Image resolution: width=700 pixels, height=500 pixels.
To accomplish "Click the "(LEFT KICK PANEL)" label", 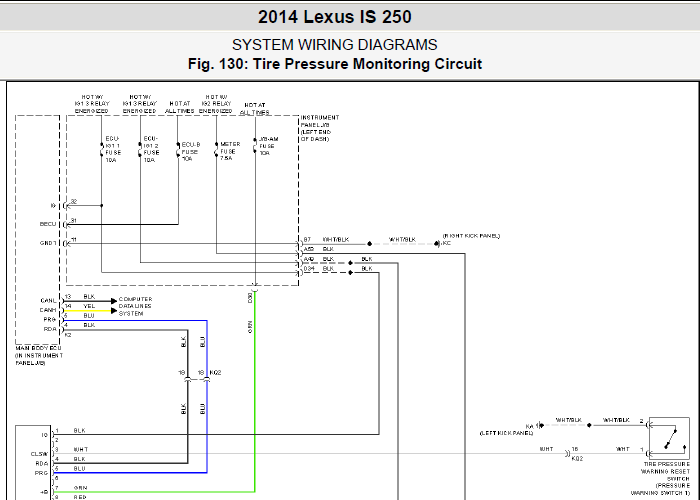I will [506, 433].
